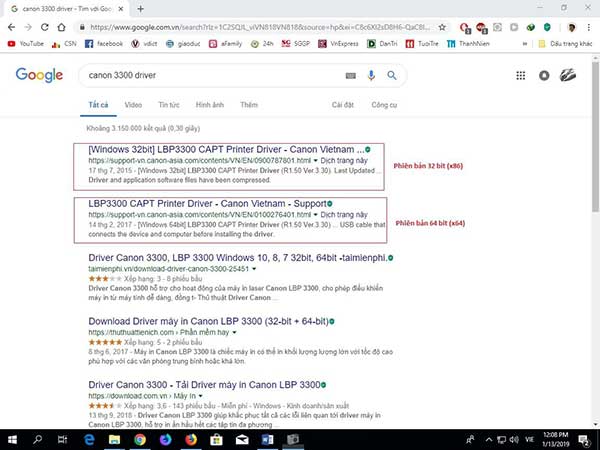Open LBP3300 CAPT Printer Driver Canon Vietnam Support result

point(208,204)
